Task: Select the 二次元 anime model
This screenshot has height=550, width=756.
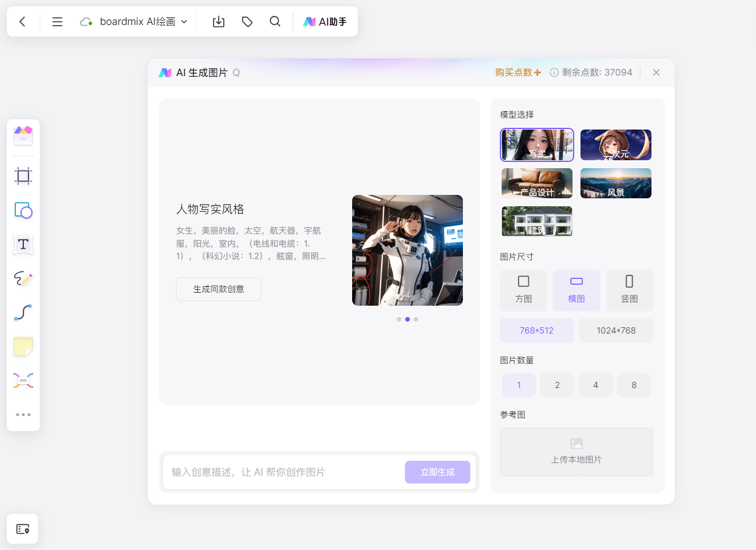Action: tap(616, 145)
